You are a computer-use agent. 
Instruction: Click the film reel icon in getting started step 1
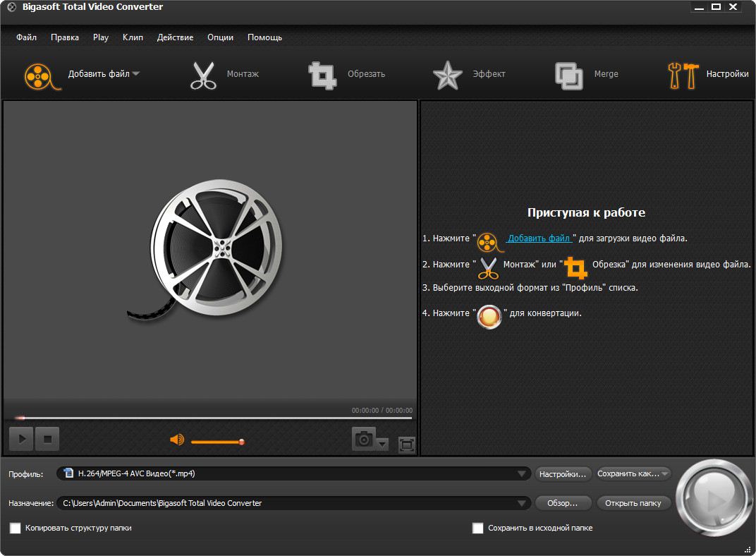489,242
